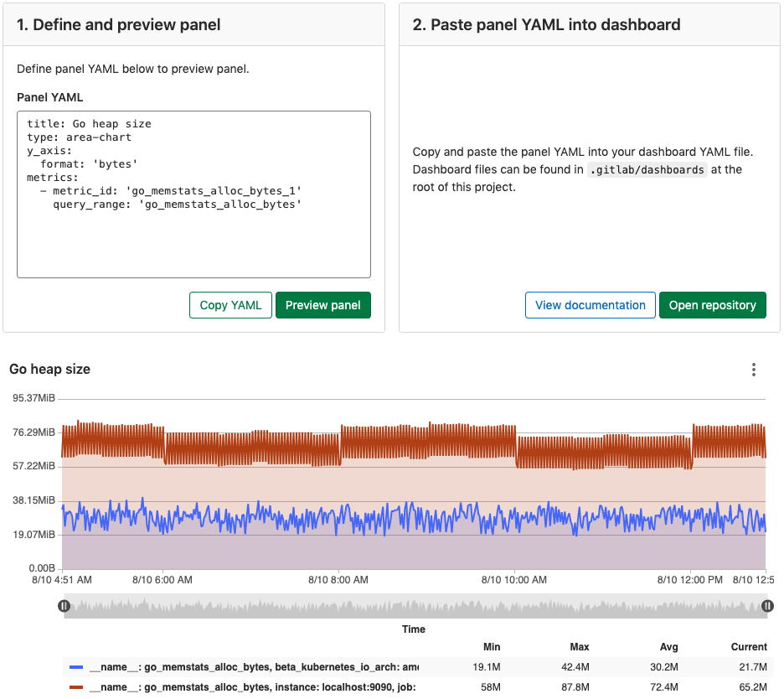Open View documentation
This screenshot has width=784, height=699.
590,305
